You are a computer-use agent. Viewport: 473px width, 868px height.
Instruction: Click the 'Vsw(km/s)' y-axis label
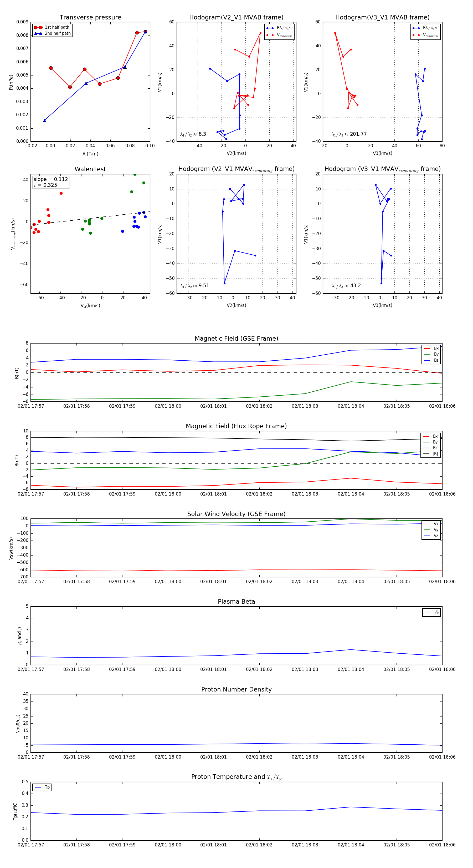point(11,548)
